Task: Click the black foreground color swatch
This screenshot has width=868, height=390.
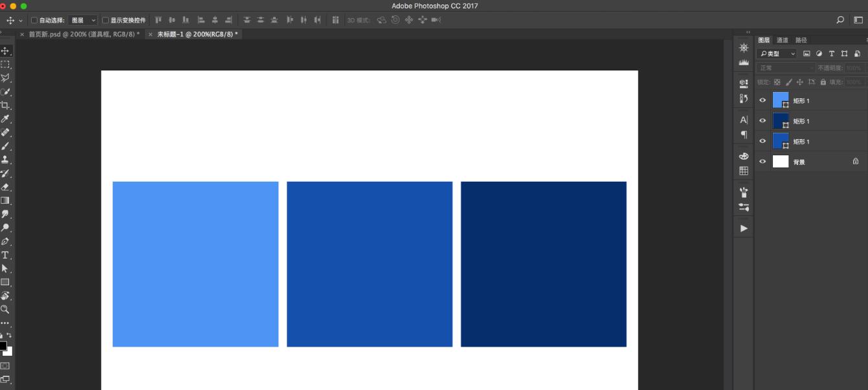Action: 3,346
